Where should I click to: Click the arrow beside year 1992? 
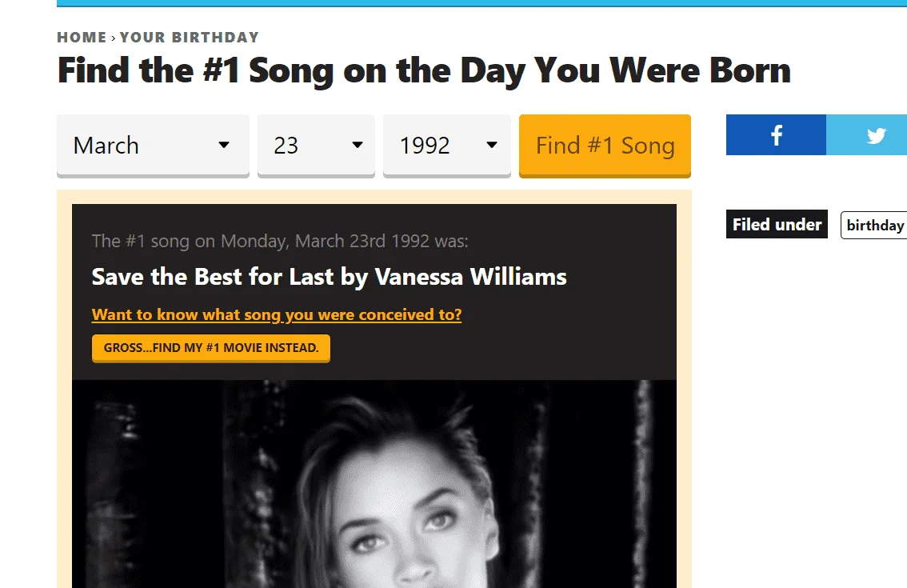[492, 145]
